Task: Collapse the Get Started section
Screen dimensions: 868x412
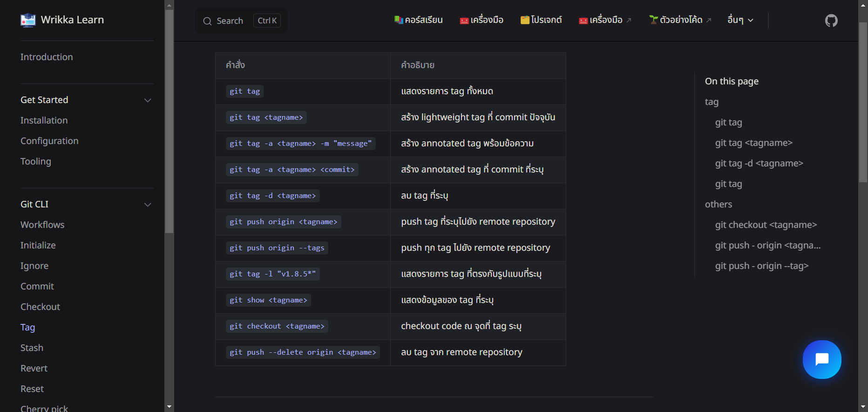Action: pos(148,100)
